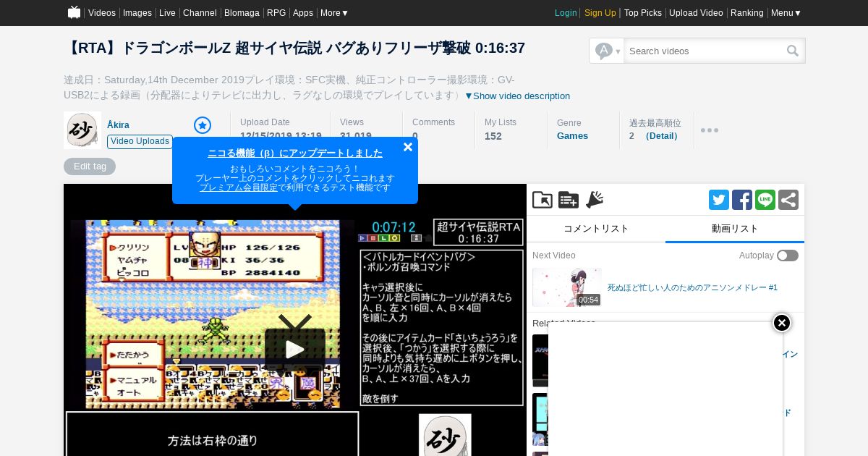Image resolution: width=868 pixels, height=456 pixels.
Task: Open the Ranking page
Action: (x=747, y=13)
